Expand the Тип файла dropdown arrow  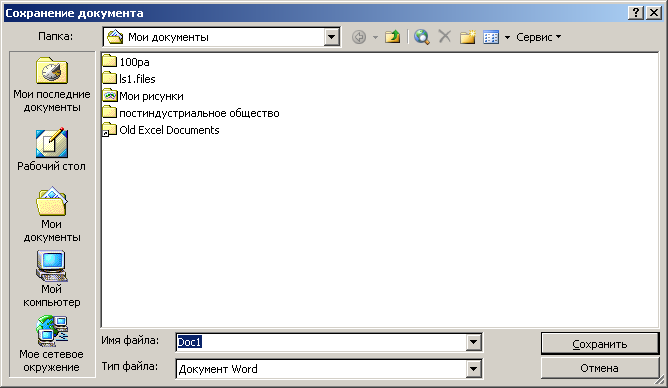(x=473, y=369)
